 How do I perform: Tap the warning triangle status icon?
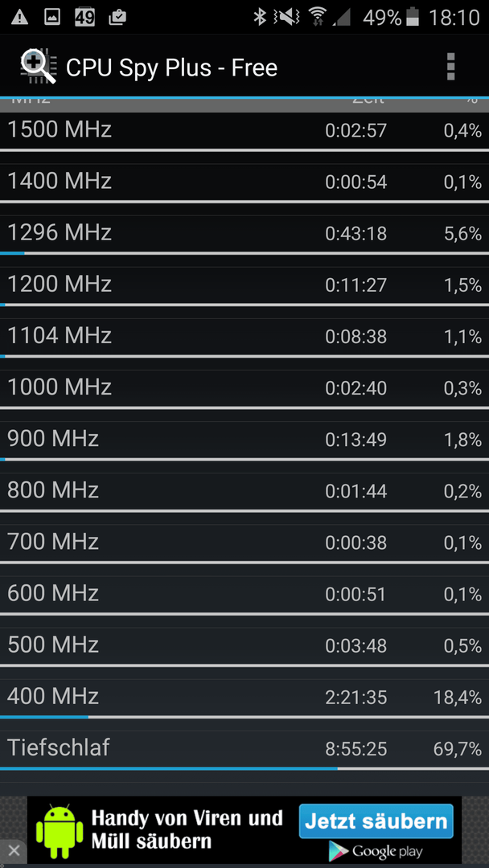tap(19, 17)
